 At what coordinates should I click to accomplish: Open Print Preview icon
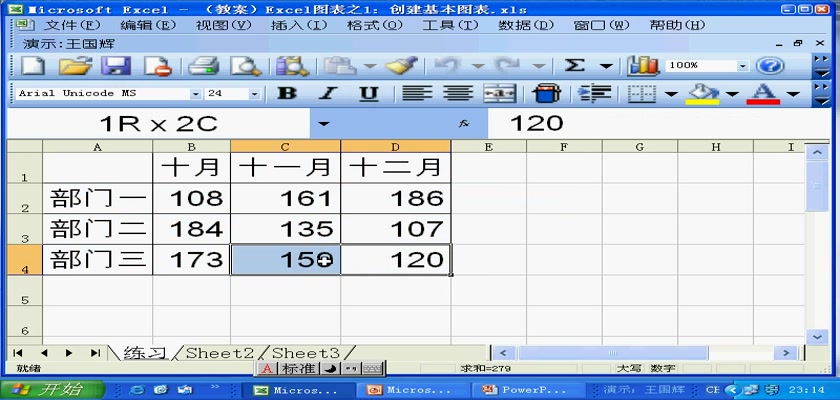tap(244, 66)
